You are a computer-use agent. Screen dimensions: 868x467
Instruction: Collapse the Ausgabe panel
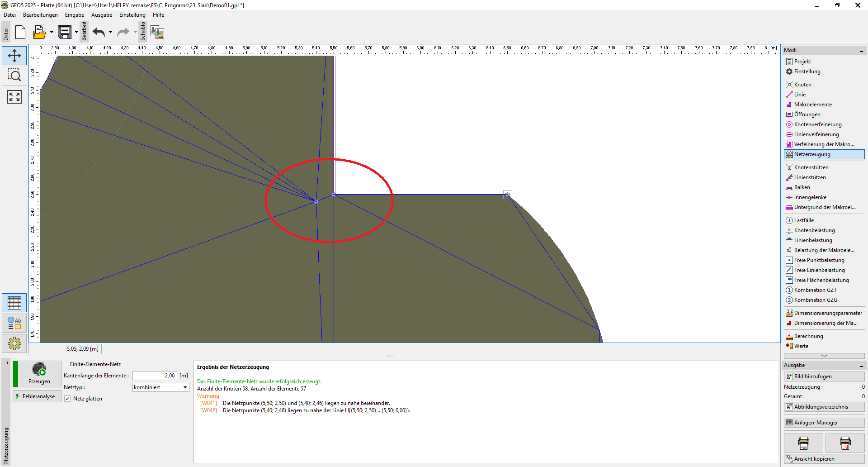(x=861, y=366)
